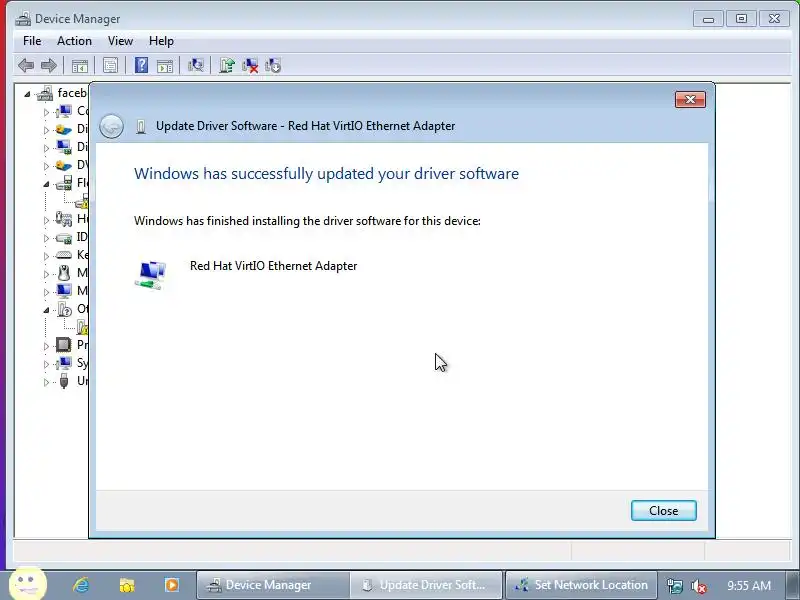
Task: Expand the IDE controllers category arrow
Action: coord(46,238)
